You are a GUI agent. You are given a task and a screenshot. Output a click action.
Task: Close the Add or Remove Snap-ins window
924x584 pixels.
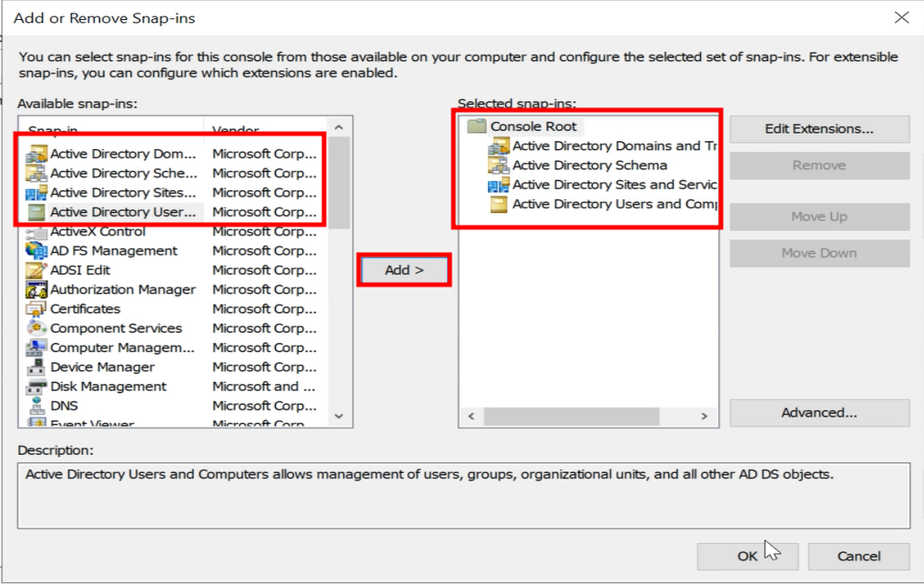[x=901, y=17]
